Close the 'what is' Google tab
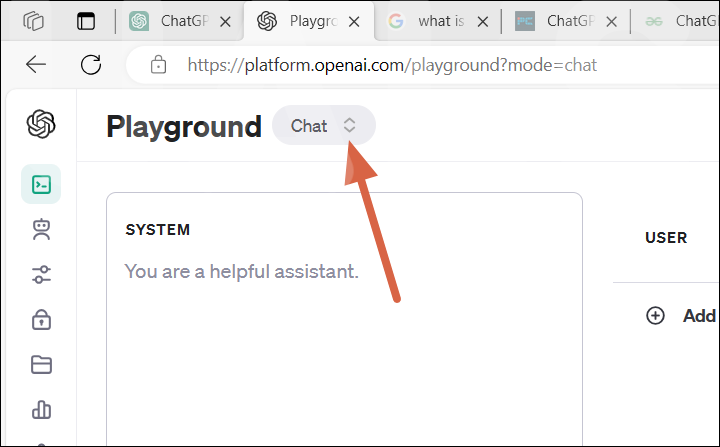The width and height of the screenshot is (720, 447). pos(483,22)
